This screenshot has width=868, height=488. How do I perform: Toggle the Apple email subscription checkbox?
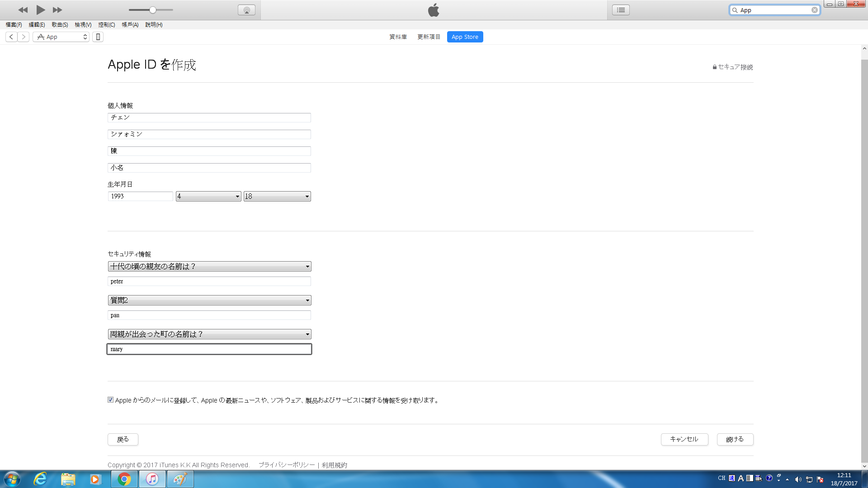110,400
